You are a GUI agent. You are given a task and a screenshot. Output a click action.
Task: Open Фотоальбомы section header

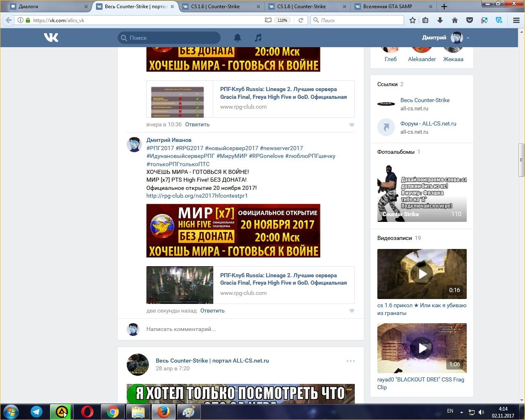(x=396, y=152)
